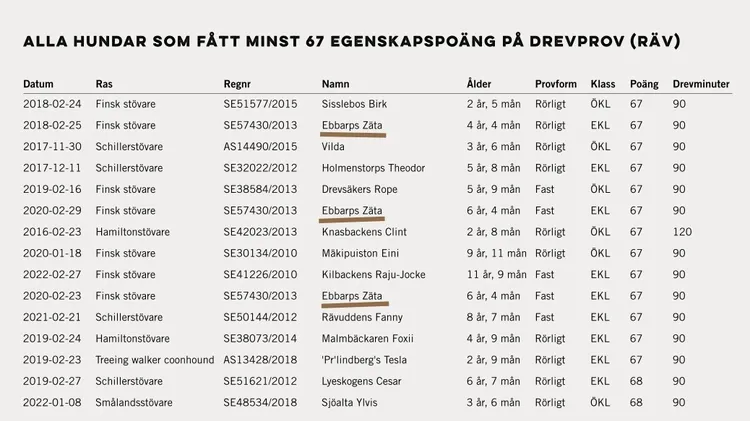The height and width of the screenshot is (421, 750).
Task: Click the Treeing walker coonhound breed cell
Action: 155,360
